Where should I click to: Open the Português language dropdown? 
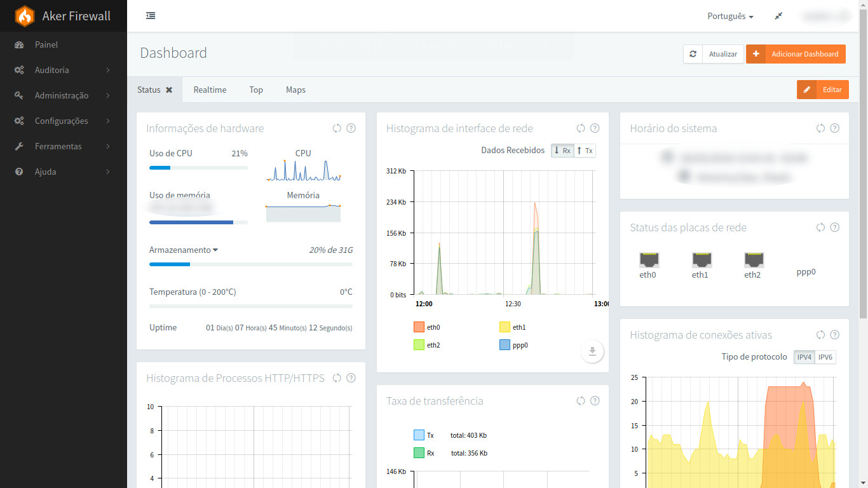point(730,17)
